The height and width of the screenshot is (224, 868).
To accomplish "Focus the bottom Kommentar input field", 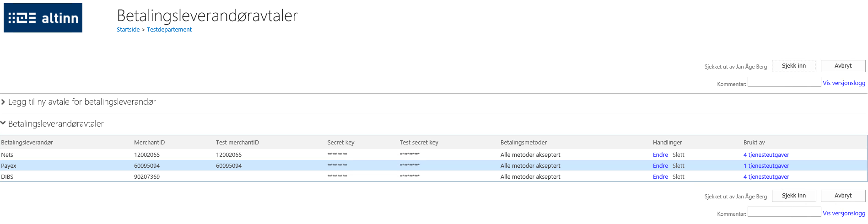I will click(784, 212).
